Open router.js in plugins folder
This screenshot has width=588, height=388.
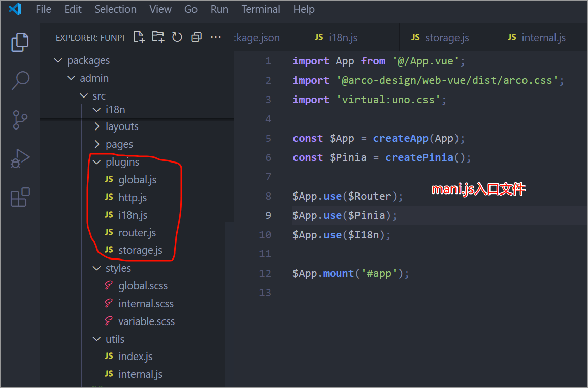pos(137,233)
